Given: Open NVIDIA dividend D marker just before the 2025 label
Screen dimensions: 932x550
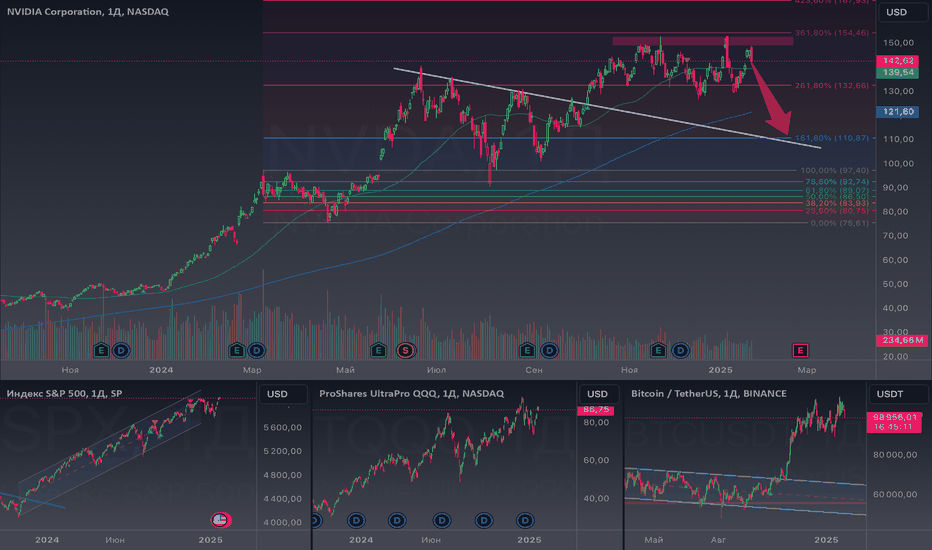Looking at the screenshot, I should [x=680, y=350].
